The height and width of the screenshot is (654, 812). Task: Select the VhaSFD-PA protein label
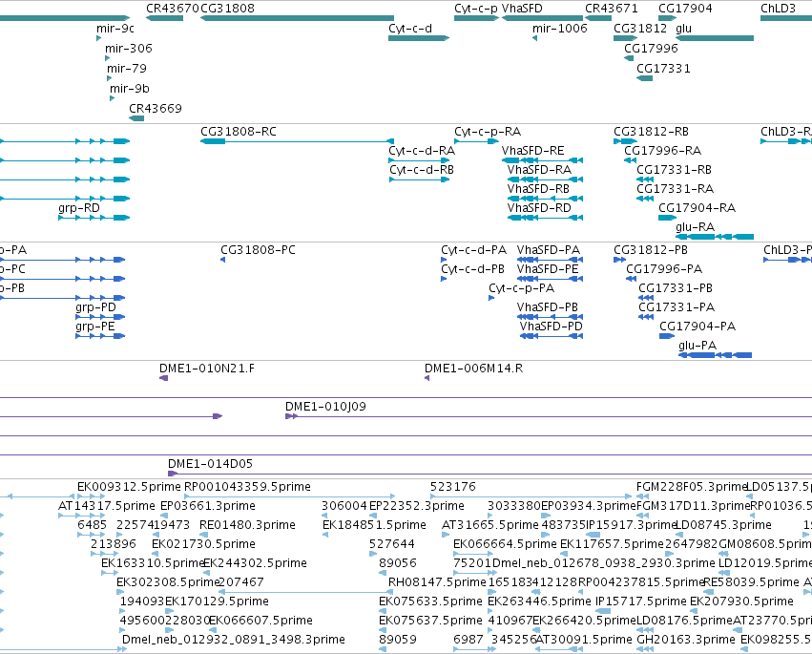coord(549,250)
